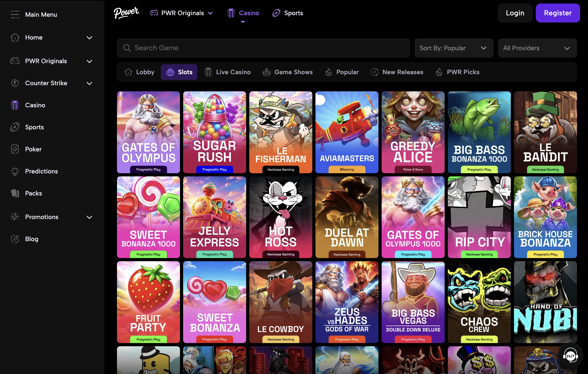Open the All Providers dropdown

537,48
